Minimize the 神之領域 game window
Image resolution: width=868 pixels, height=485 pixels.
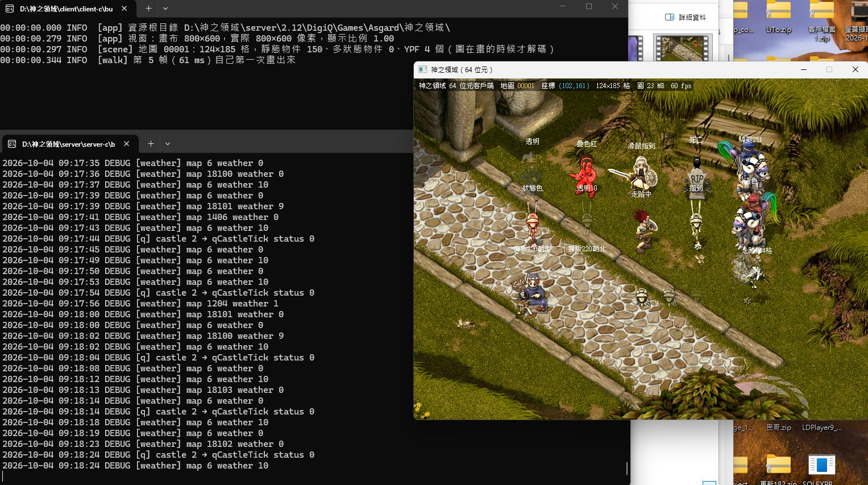tap(803, 69)
